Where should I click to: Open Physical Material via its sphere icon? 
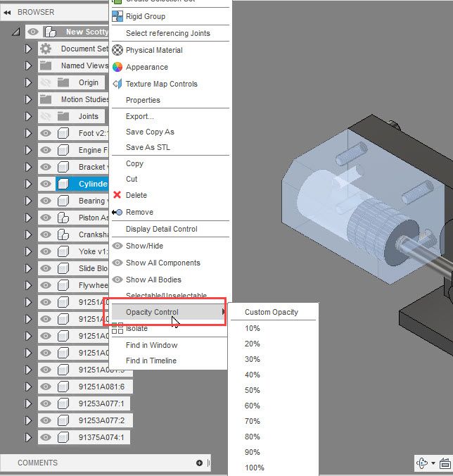point(117,50)
